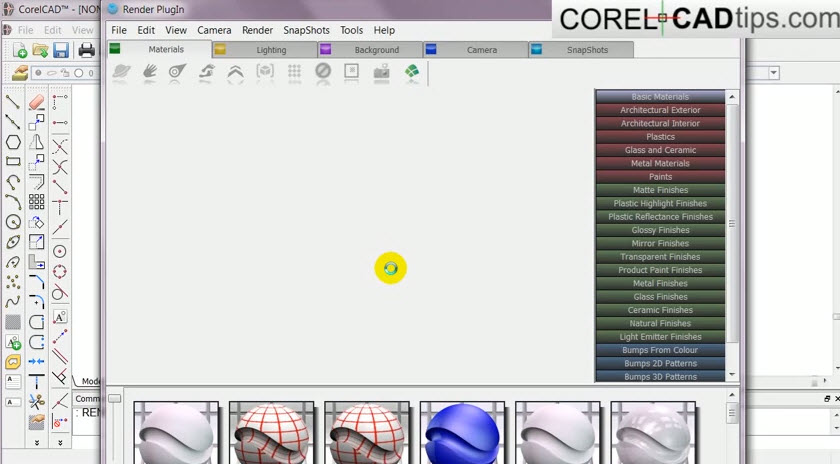The width and height of the screenshot is (840, 464).
Task: Open the Help menu
Action: [x=384, y=31]
